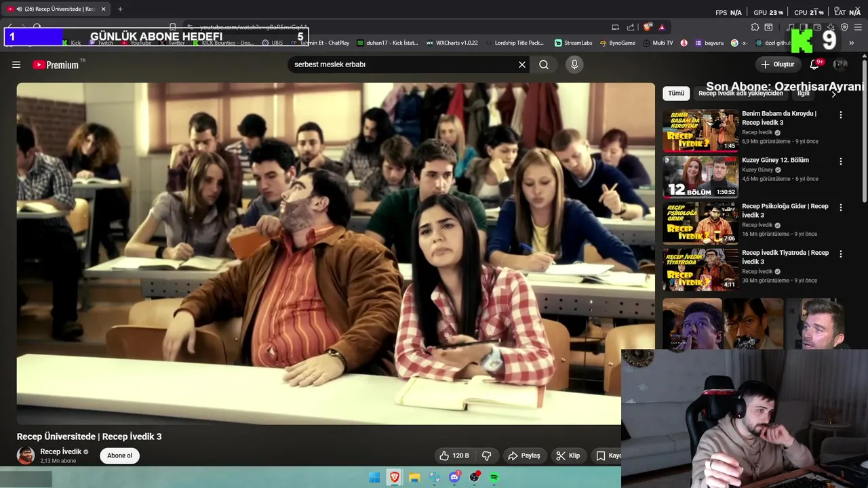Click the Abone ol subscribe button
Image resolution: width=868 pixels, height=488 pixels.
119,455
